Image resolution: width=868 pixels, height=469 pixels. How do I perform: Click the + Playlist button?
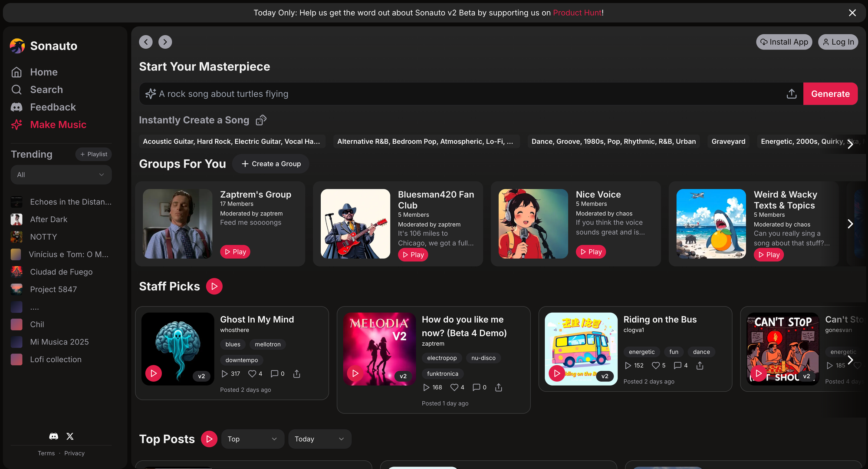[94, 154]
